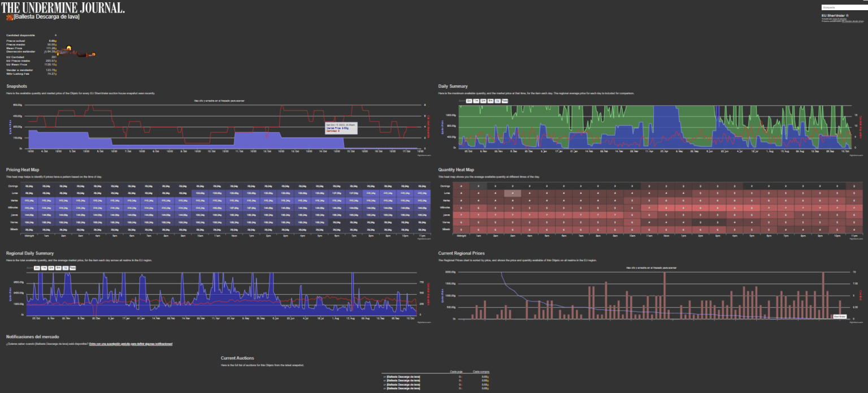Click The Undermine Journal logo
The width and height of the screenshot is (868, 393).
point(63,7)
